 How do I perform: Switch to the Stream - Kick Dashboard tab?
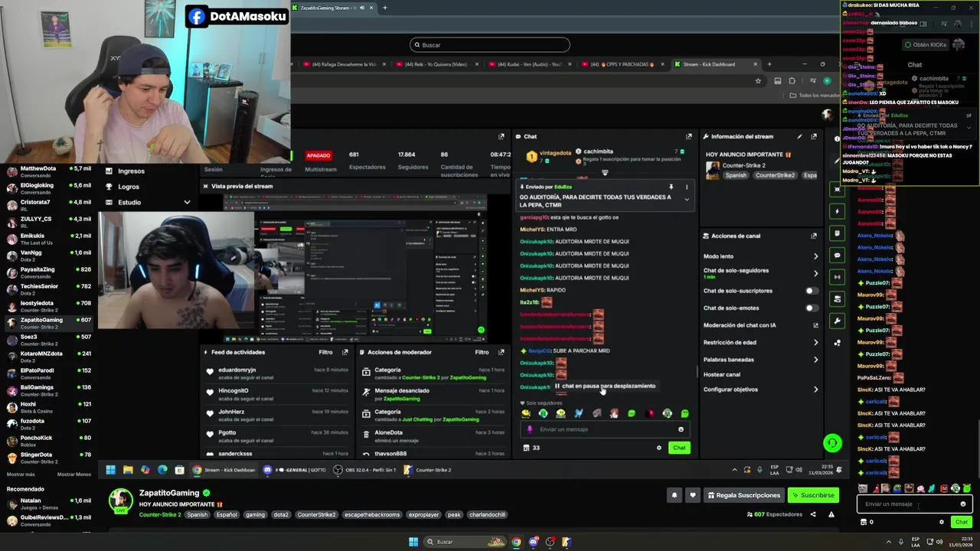[x=714, y=64]
